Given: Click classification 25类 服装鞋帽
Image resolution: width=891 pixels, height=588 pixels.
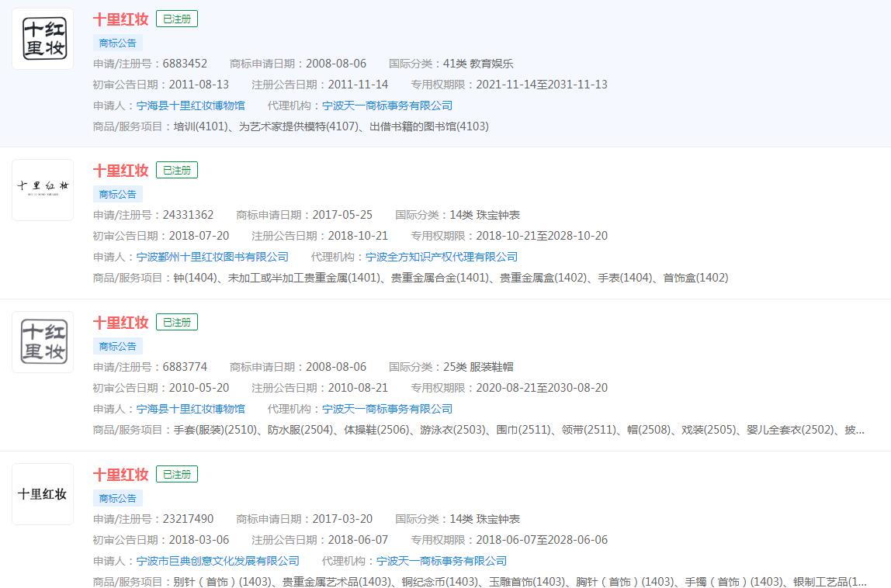Looking at the screenshot, I should tap(478, 366).
